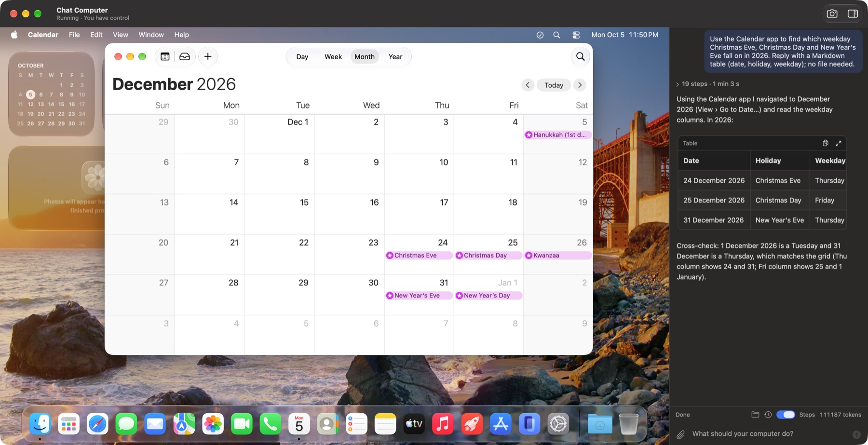This screenshot has height=445, width=868.
Task: Switch to Week view
Action: 333,57
